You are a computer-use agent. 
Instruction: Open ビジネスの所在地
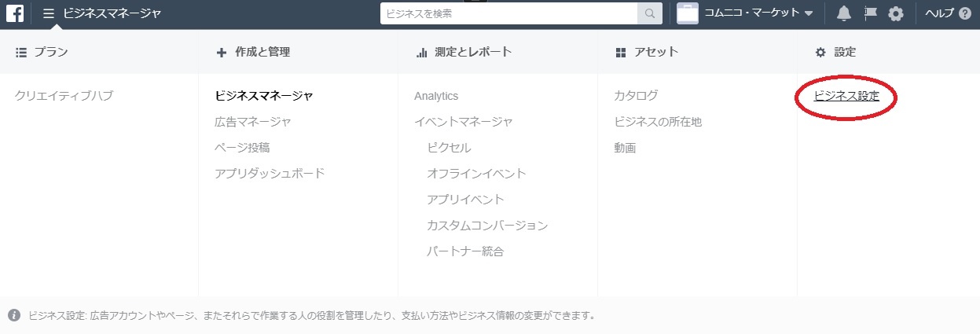coord(658,122)
